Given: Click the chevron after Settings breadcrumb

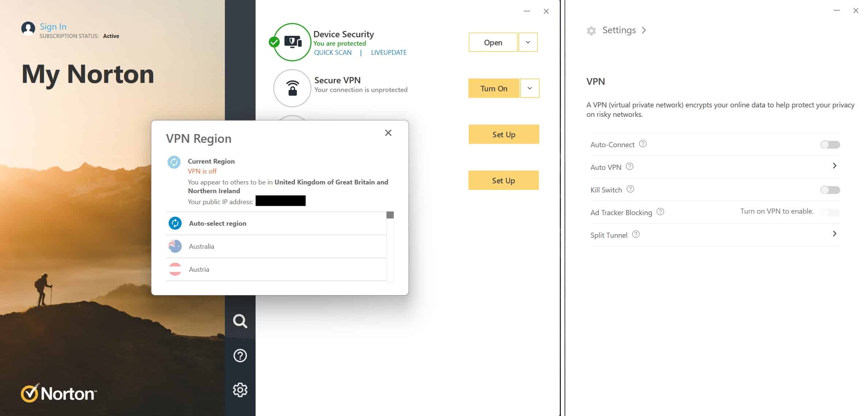Looking at the screenshot, I should 644,30.
